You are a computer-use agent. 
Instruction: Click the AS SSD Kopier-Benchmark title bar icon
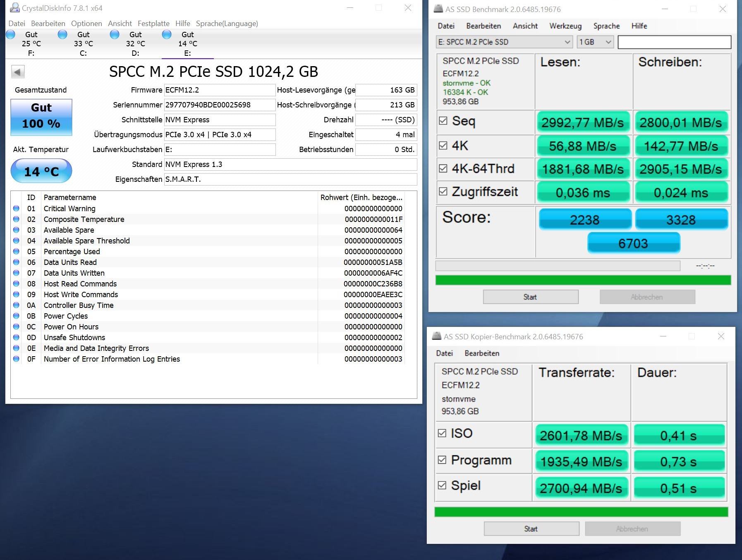pyautogui.click(x=436, y=336)
